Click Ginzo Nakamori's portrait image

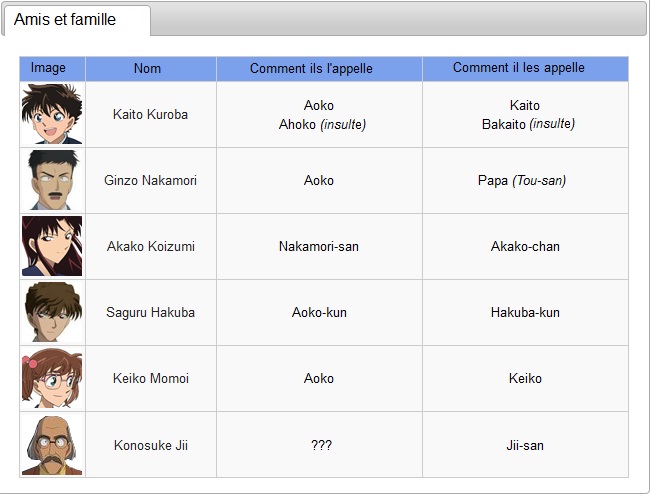(52, 180)
